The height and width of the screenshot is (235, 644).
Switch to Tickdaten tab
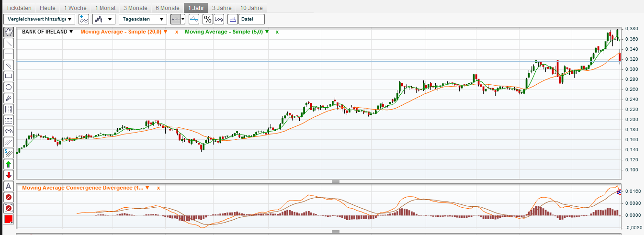19,8
